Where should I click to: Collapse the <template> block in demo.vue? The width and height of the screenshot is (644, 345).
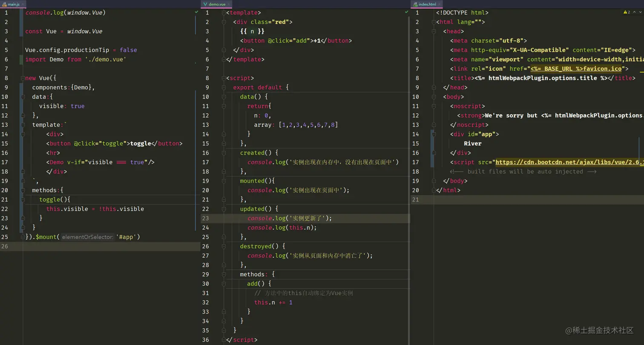224,13
